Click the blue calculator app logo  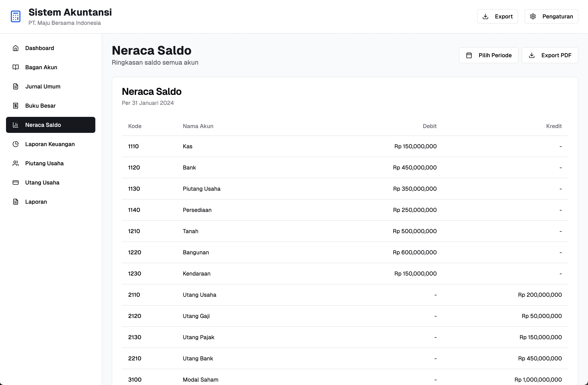tap(16, 16)
